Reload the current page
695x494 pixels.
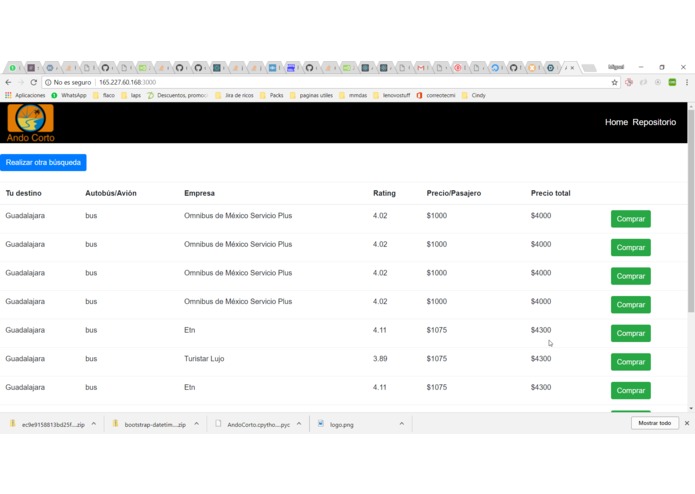[x=34, y=82]
